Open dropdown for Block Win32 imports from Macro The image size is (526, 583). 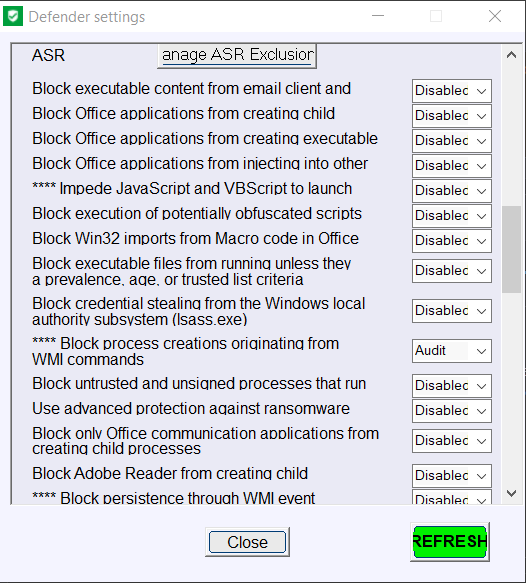[x=452, y=241]
